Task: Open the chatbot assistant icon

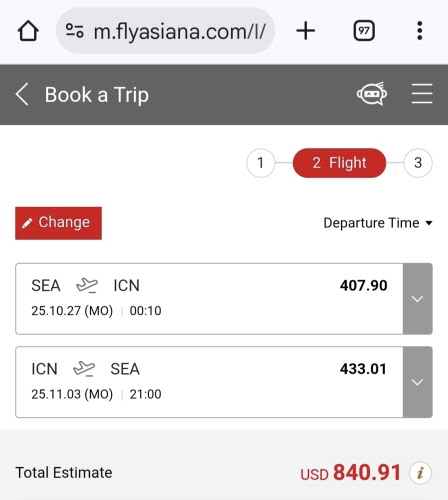Action: 372,94
